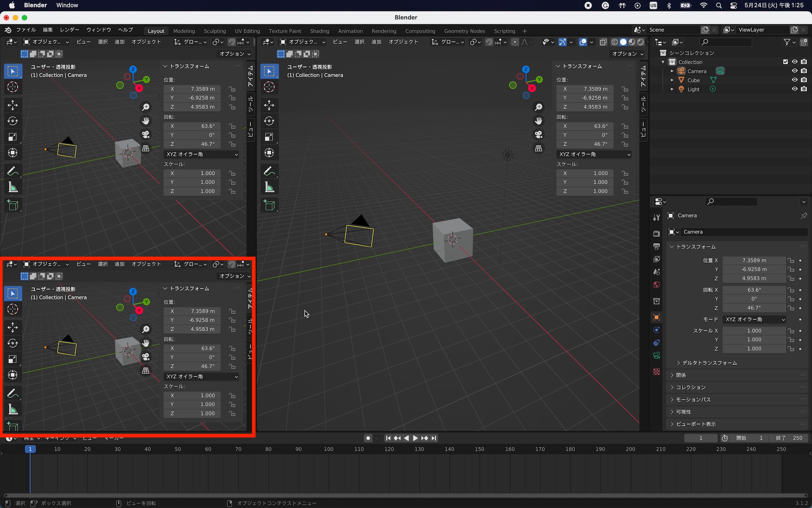This screenshot has width=812, height=508.
Task: Click the 3D cursor tool in top-left viewport
Action: coord(13,87)
